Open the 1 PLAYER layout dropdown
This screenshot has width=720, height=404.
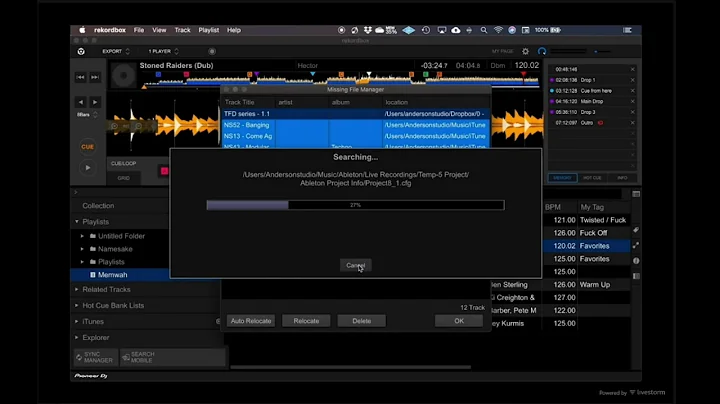pyautogui.click(x=163, y=51)
